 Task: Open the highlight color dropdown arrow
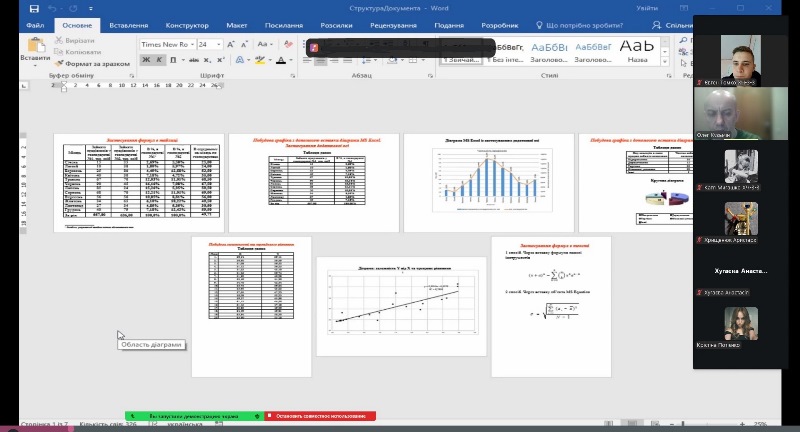(270, 60)
